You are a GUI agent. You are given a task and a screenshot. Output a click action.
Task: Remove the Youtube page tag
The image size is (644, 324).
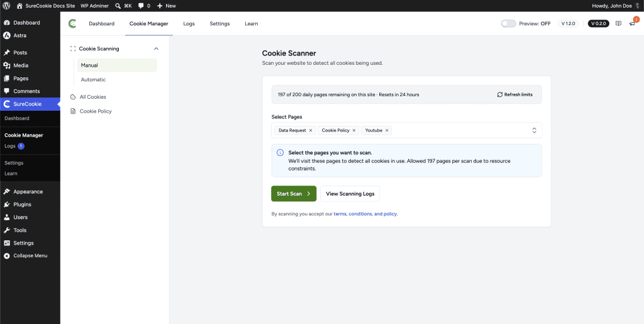click(387, 130)
